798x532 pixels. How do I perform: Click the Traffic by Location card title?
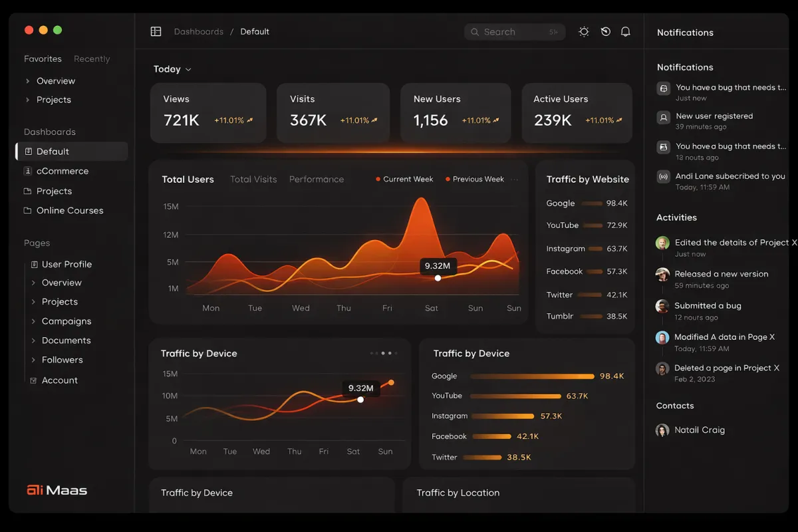458,493
